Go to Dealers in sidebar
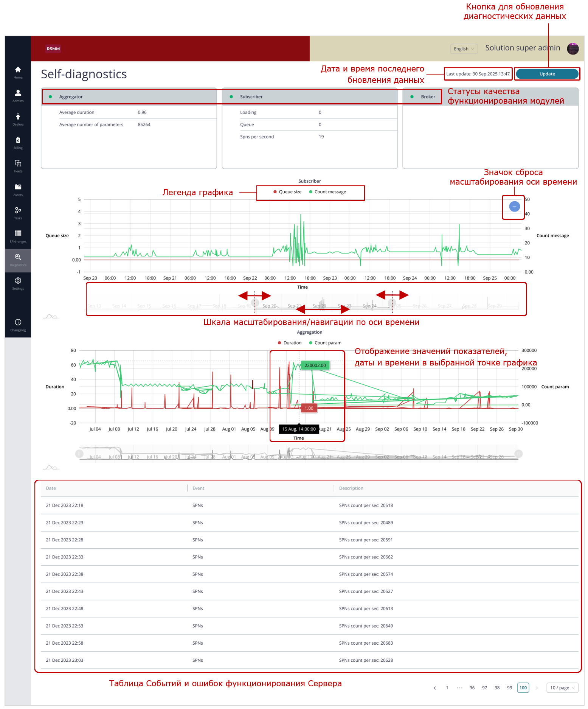Image resolution: width=588 pixels, height=709 pixels. [x=18, y=119]
